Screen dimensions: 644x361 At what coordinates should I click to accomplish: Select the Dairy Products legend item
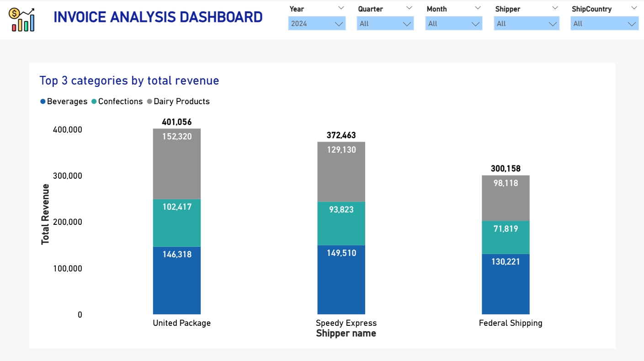pos(178,101)
